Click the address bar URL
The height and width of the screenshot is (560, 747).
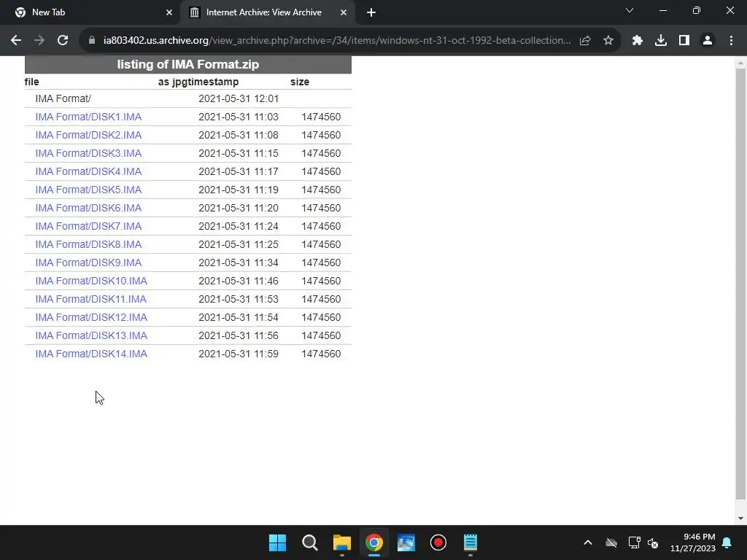[337, 41]
